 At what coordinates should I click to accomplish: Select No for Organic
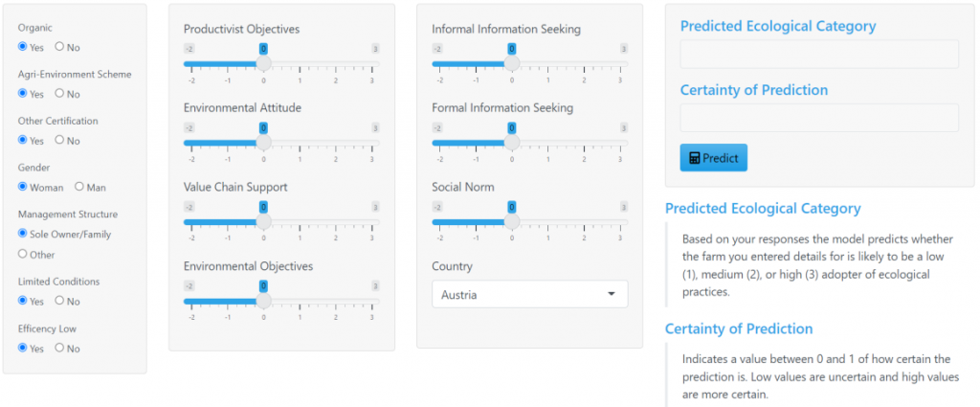coord(60,47)
